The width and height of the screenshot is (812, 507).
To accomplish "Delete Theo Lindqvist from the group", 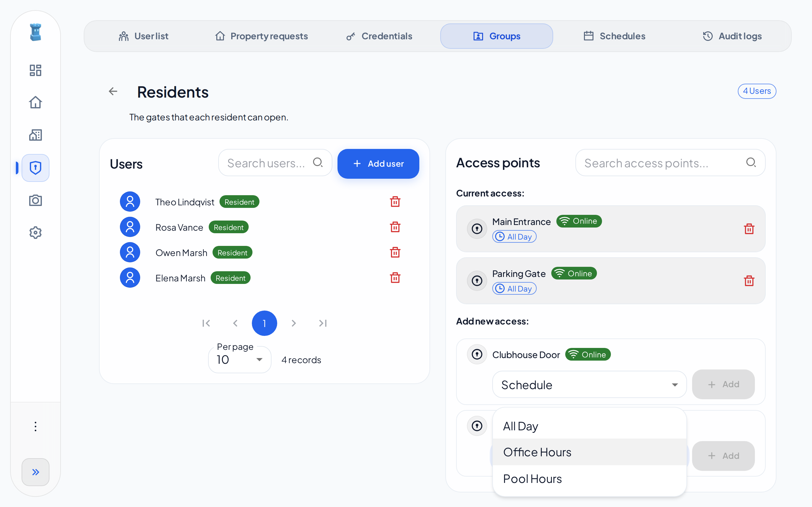I will coord(395,202).
